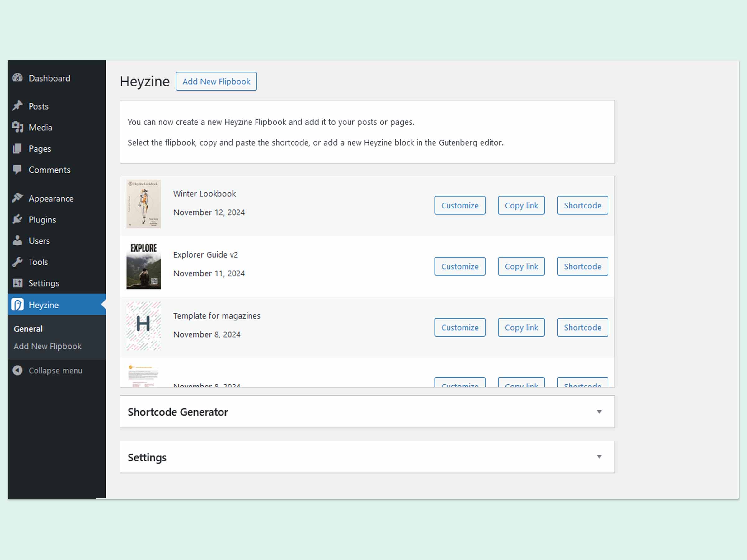Click the Shortcode Generator heading
The height and width of the screenshot is (560, 747).
(x=178, y=412)
